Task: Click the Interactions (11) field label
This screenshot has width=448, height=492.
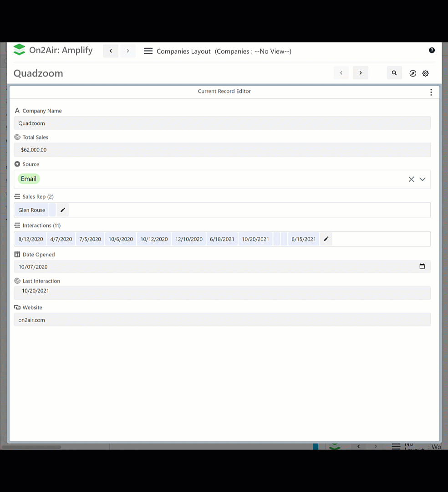Action: point(41,225)
